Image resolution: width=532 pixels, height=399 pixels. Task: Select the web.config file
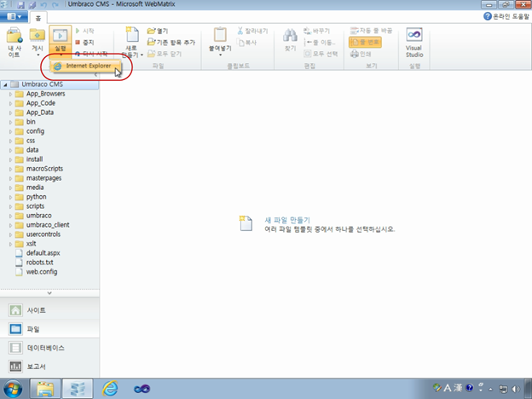click(x=42, y=272)
